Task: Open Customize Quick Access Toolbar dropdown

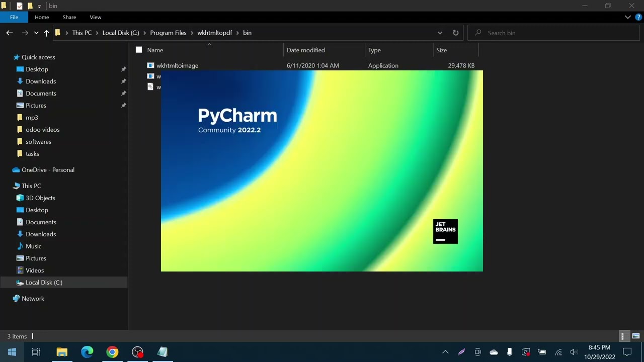Action: [39, 7]
